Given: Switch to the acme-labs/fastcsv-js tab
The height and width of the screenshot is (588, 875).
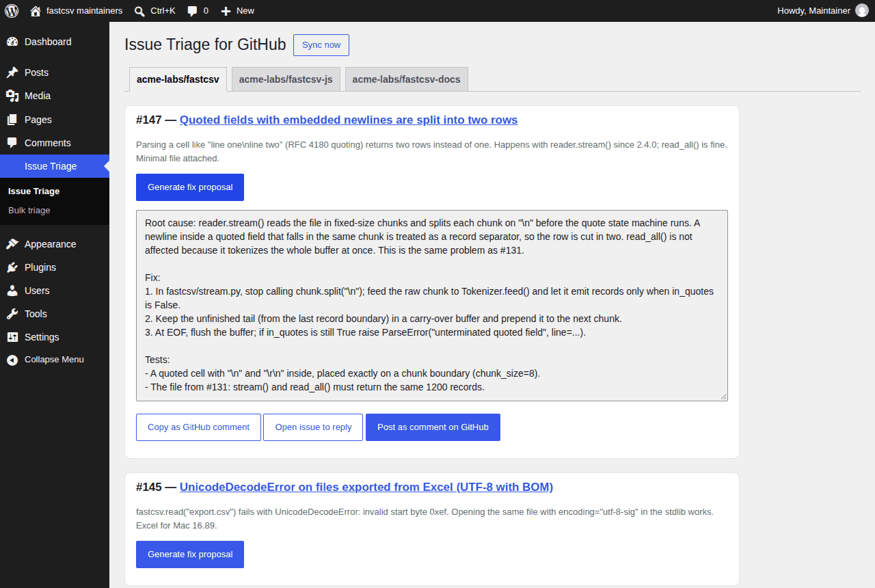Looking at the screenshot, I should [x=286, y=79].
